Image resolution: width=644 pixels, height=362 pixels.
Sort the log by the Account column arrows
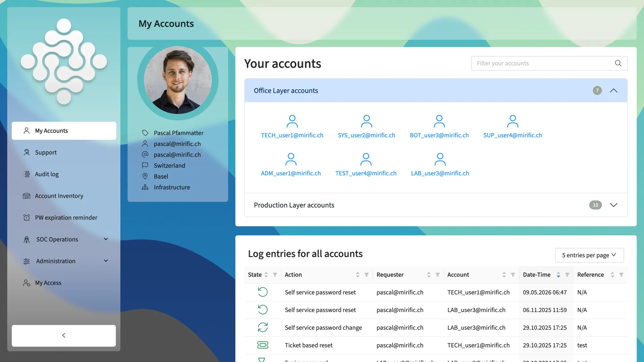click(504, 275)
